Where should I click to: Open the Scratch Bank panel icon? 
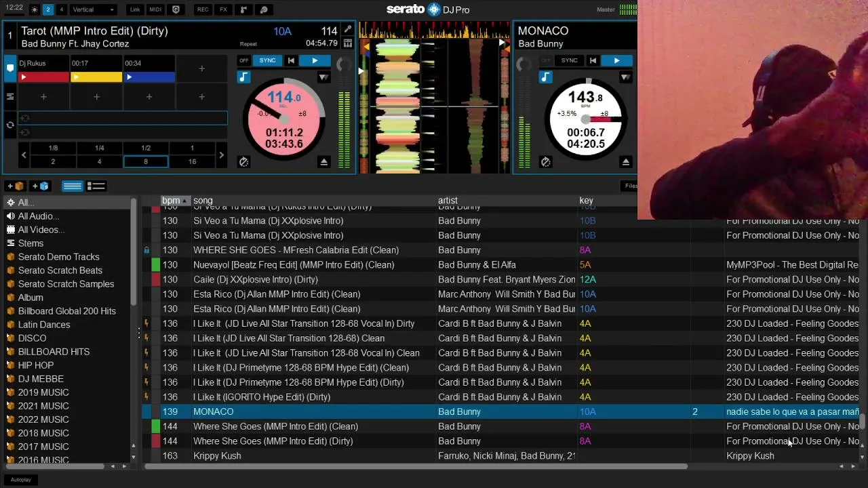point(264,9)
